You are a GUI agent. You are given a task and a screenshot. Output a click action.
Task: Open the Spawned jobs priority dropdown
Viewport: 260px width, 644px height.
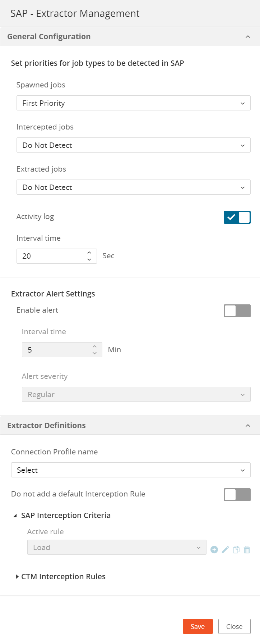point(134,103)
